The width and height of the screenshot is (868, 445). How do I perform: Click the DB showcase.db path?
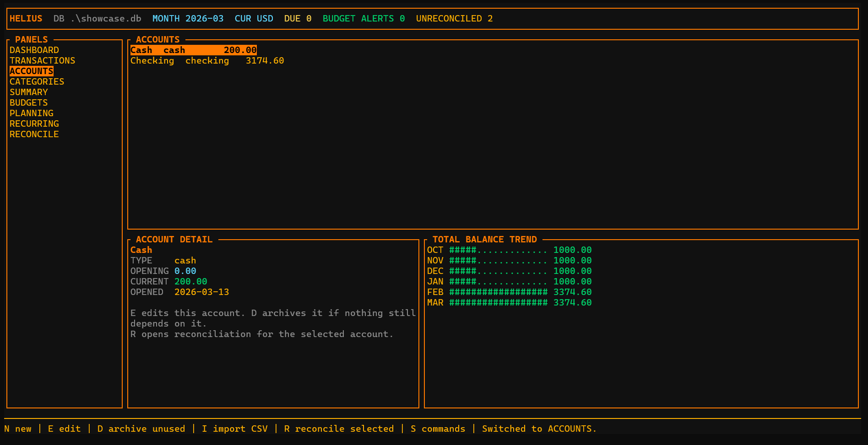pos(98,19)
